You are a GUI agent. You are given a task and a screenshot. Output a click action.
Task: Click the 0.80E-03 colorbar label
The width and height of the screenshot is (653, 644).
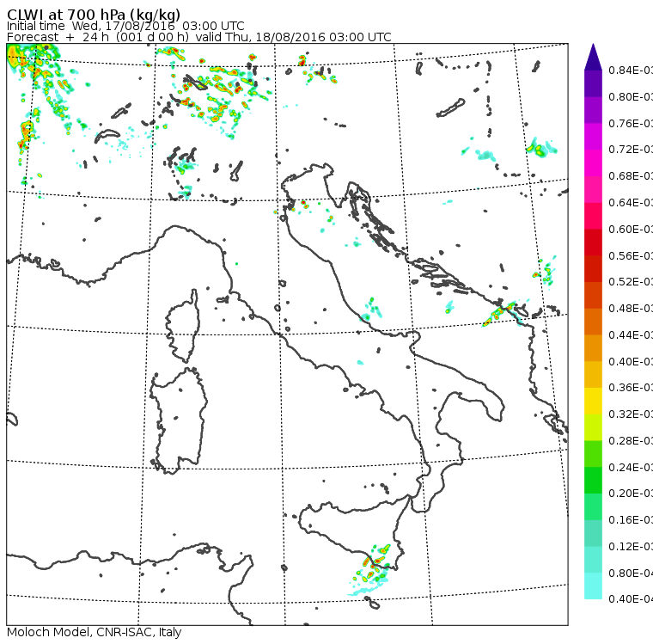[x=631, y=97]
